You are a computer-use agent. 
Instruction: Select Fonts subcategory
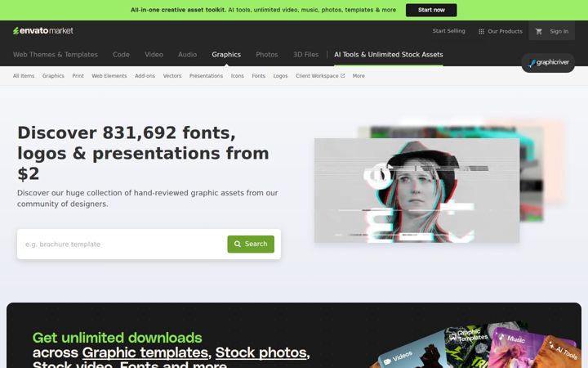click(x=258, y=76)
